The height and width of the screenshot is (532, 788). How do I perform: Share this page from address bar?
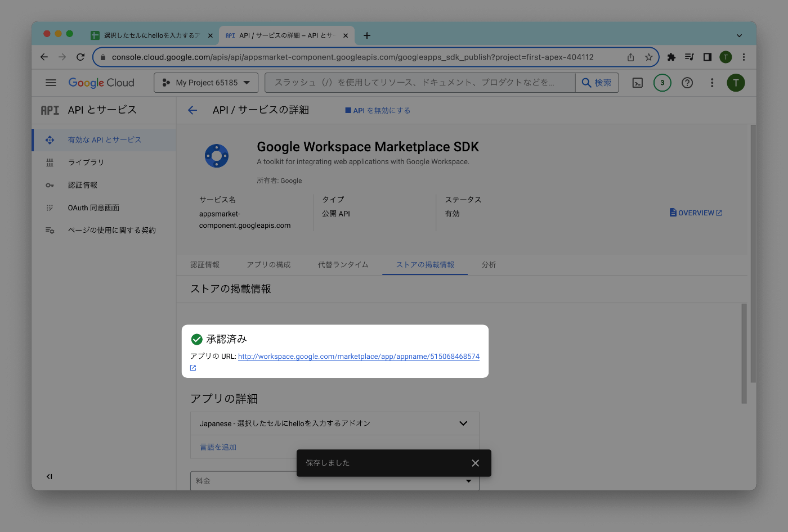(630, 57)
